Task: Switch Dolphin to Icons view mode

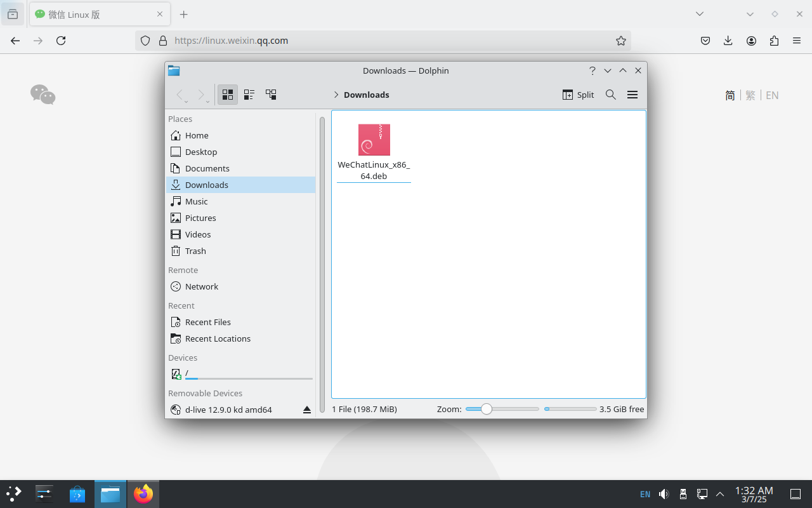Action: (x=228, y=95)
